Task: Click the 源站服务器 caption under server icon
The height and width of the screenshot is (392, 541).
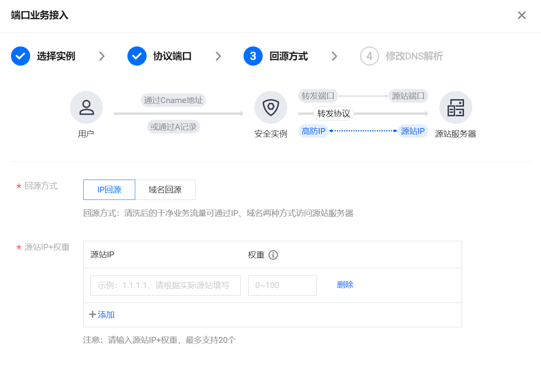Action: tap(455, 134)
